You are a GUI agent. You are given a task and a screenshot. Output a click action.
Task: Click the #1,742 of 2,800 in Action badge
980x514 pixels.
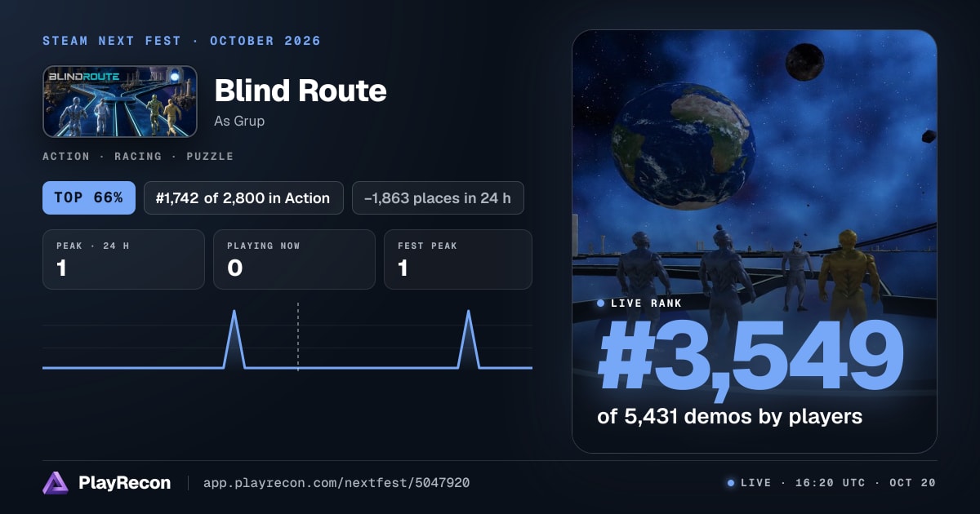click(243, 197)
